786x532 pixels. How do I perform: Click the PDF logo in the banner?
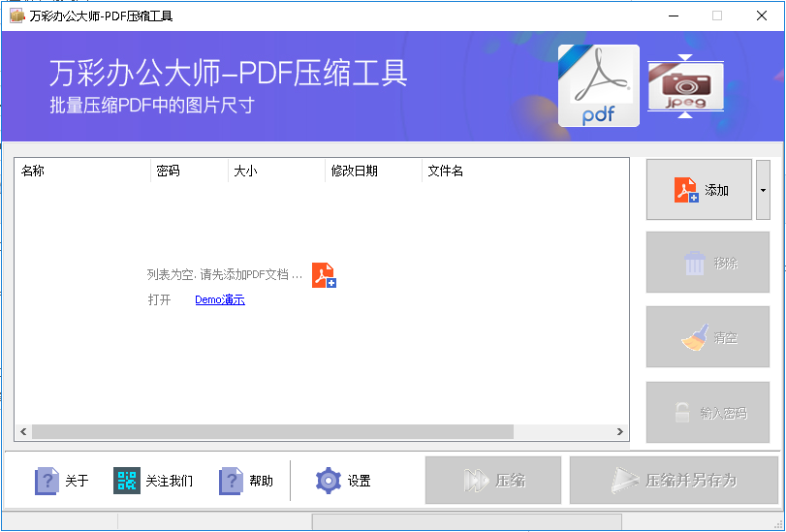[x=598, y=86]
